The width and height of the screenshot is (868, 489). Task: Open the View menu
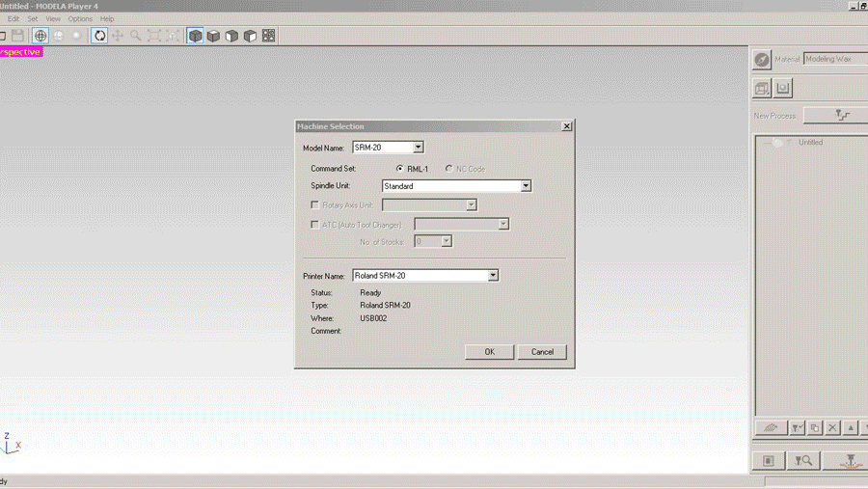tap(53, 19)
